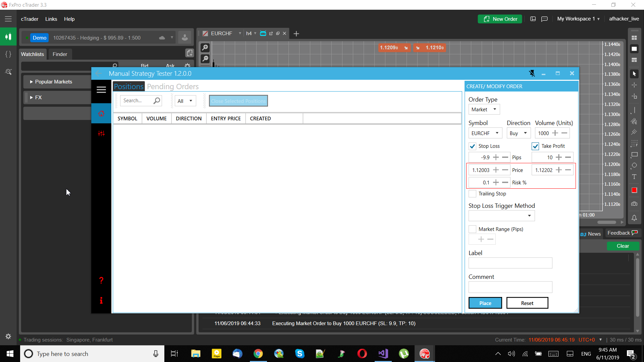Click the Clear log button

point(623,246)
